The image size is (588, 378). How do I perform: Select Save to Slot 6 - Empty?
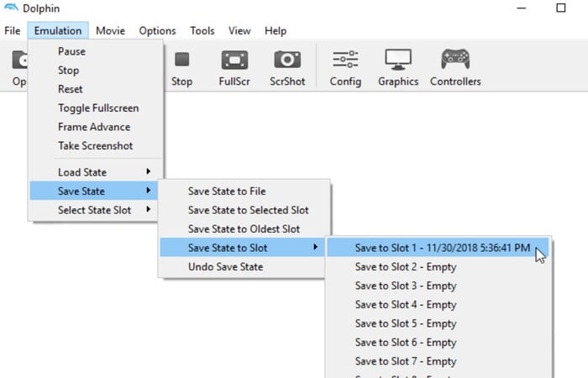(438, 343)
